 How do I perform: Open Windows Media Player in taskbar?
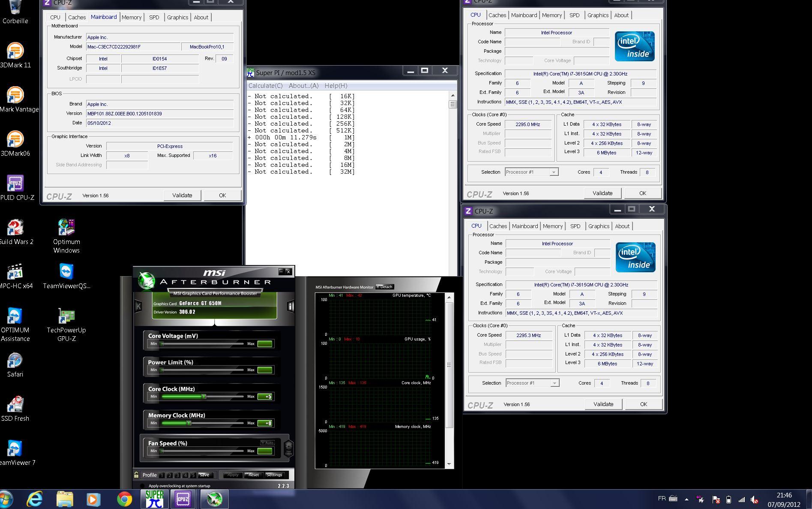point(93,499)
